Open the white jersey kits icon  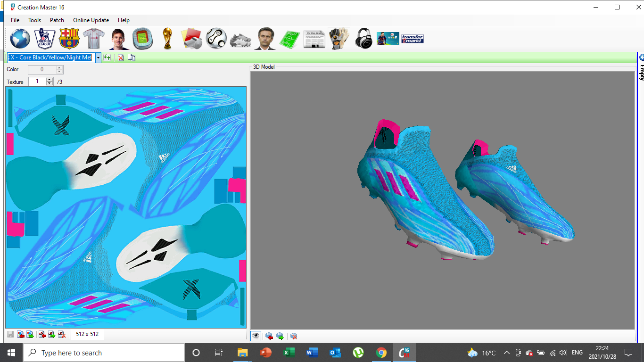[93, 39]
